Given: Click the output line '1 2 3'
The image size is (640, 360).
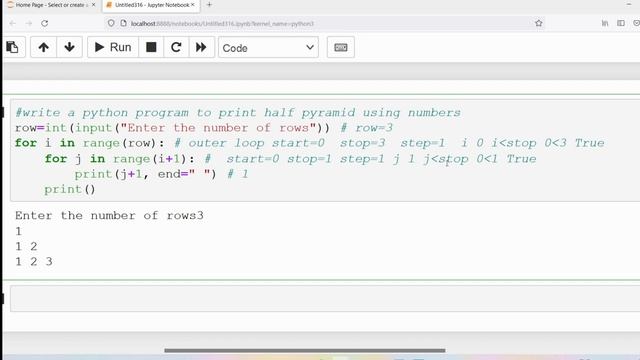Looking at the screenshot, I should (x=34, y=262).
